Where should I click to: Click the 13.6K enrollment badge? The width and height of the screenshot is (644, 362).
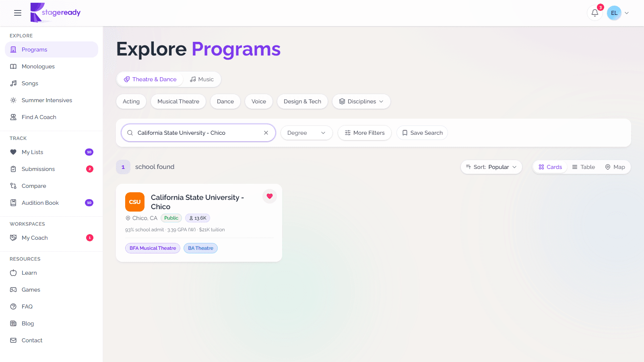[198, 218]
